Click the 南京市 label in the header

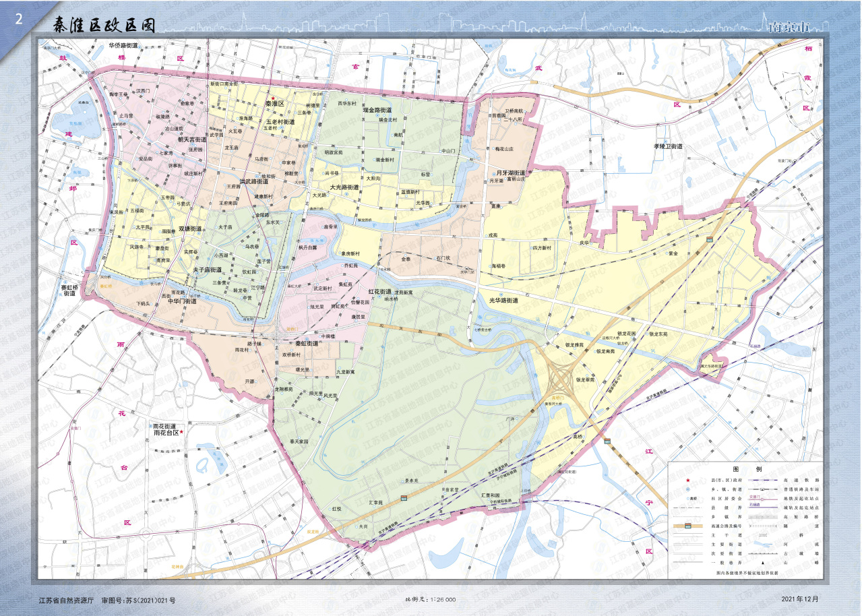point(789,28)
